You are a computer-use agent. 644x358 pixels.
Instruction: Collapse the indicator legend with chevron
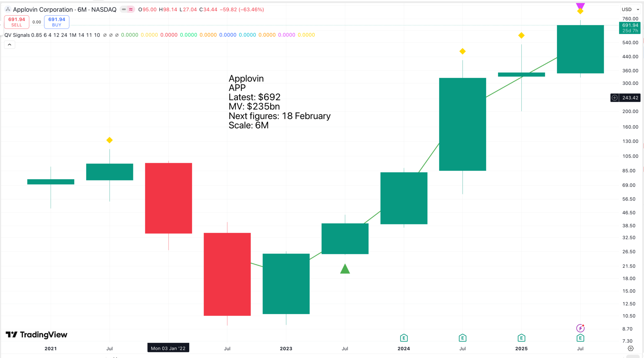pyautogui.click(x=9, y=45)
